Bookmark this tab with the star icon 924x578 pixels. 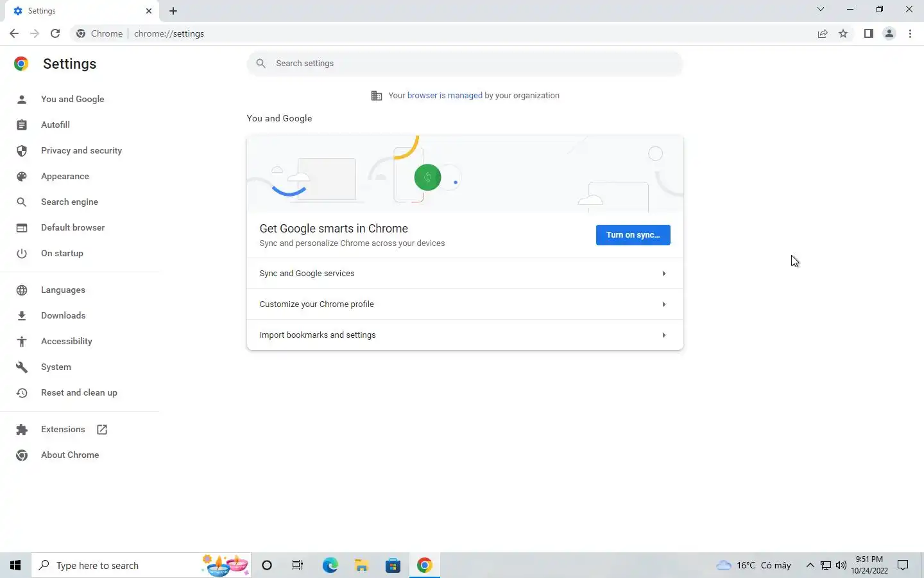pos(843,33)
